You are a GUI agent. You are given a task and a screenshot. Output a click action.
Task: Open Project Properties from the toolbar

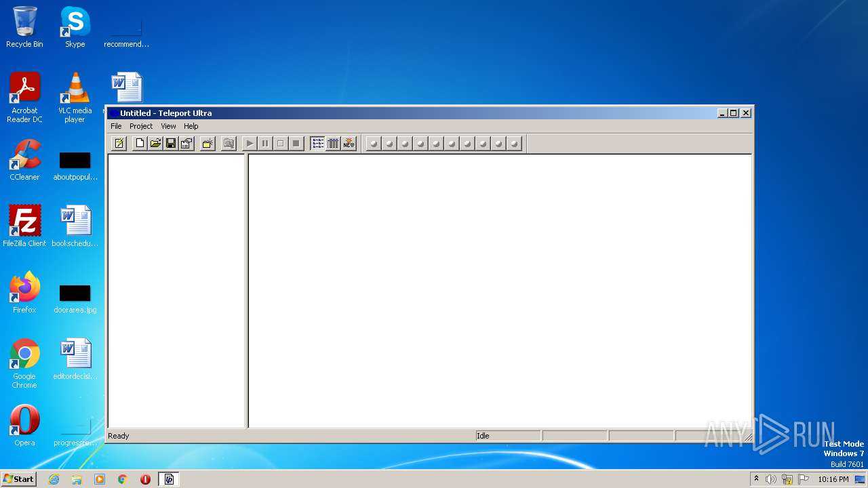point(186,143)
